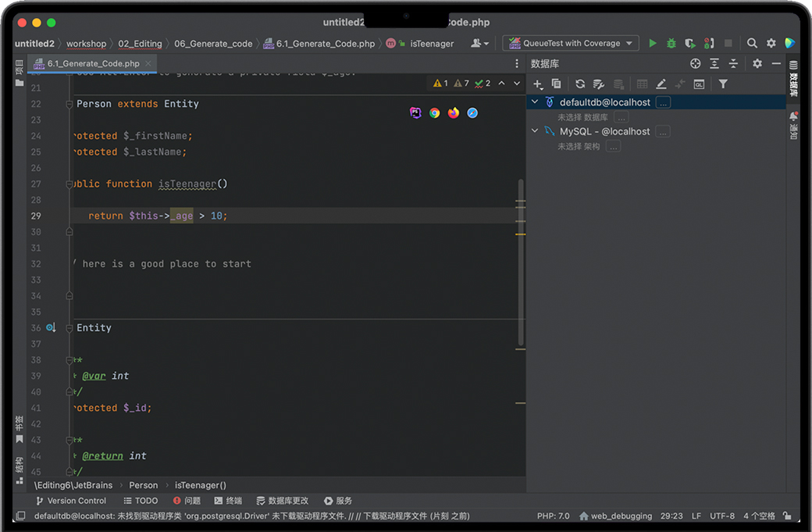
Task: Toggle the 数据库 tool window on the right sidebar
Action: (793, 79)
